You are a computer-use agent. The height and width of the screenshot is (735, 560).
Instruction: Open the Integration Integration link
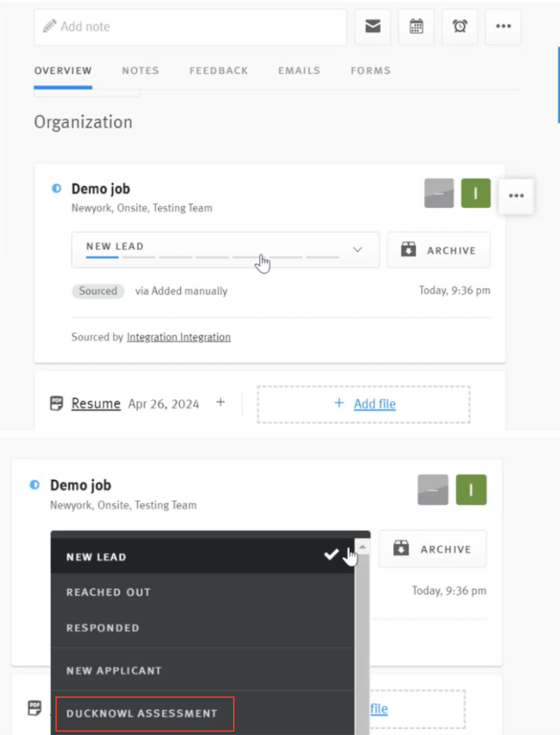point(179,337)
